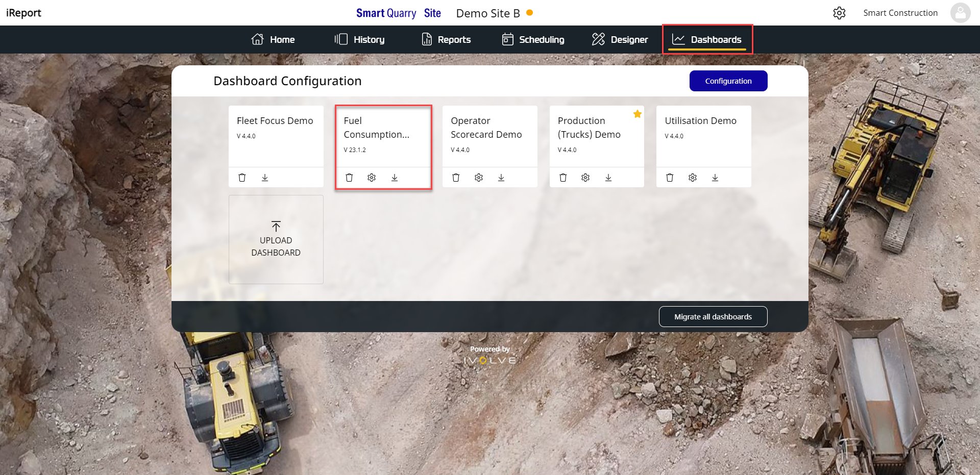Go to the Home tab
This screenshot has height=475, width=980.
click(273, 39)
